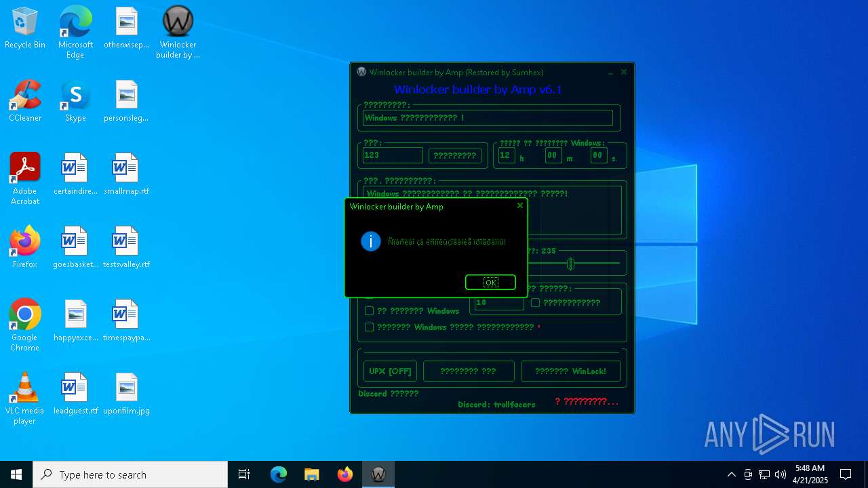Select the Adobe Acrobat desktop shortcut
The height and width of the screenshot is (488, 868).
coord(25,179)
